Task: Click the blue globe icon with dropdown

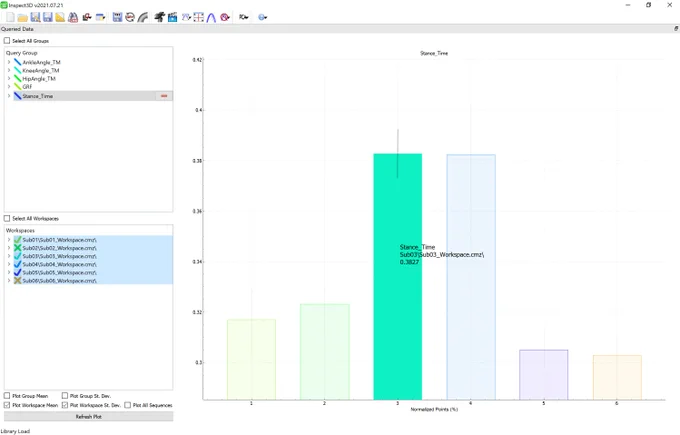Action: (x=262, y=17)
